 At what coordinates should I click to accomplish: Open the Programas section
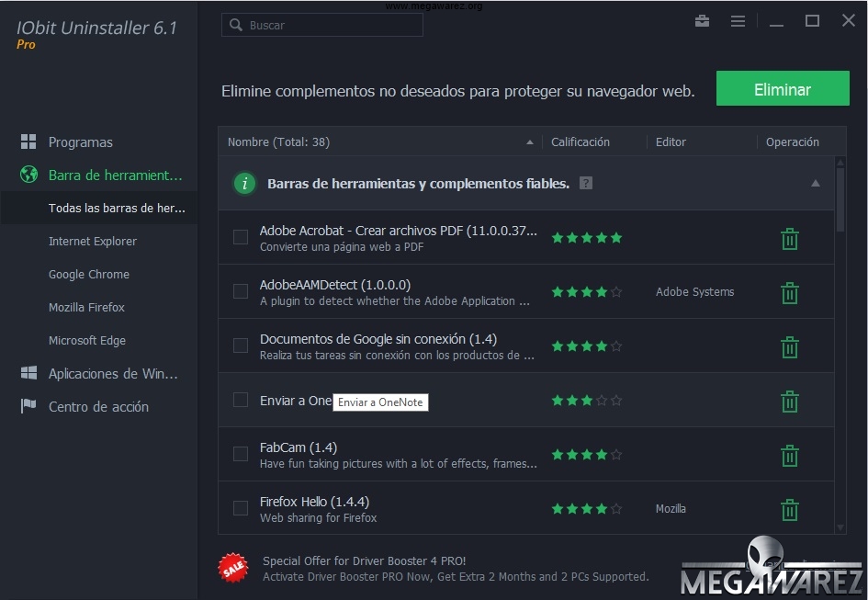tap(80, 142)
